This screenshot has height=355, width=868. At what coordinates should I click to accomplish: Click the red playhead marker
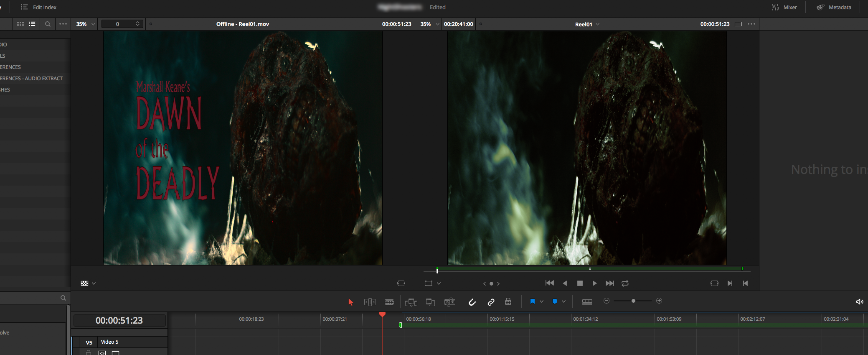(382, 314)
